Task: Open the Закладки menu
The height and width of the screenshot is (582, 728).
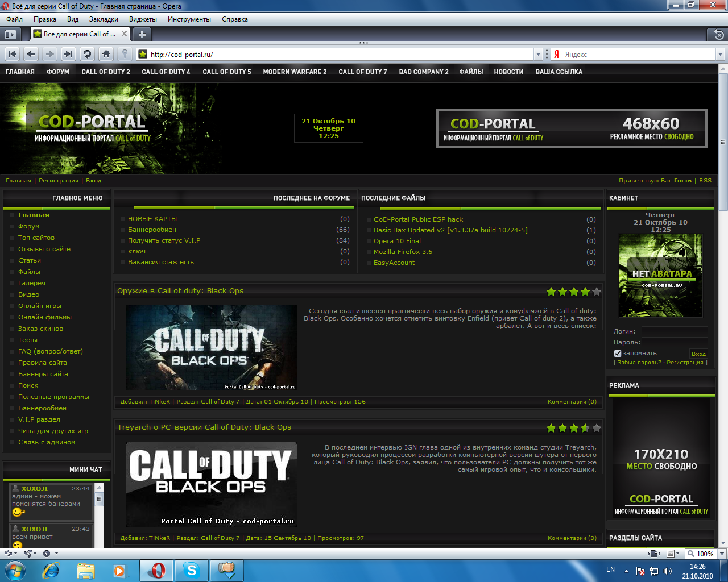Action: (104, 19)
